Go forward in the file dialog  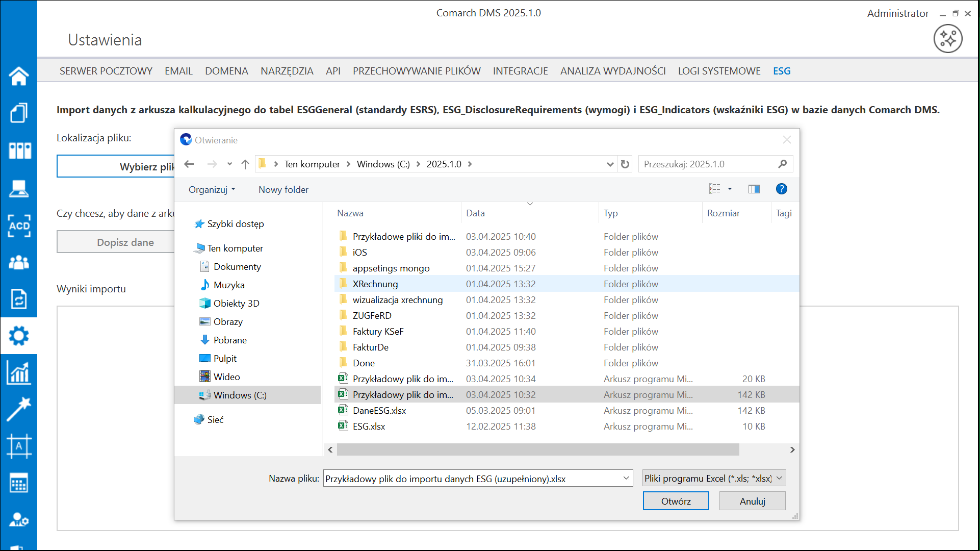[212, 164]
